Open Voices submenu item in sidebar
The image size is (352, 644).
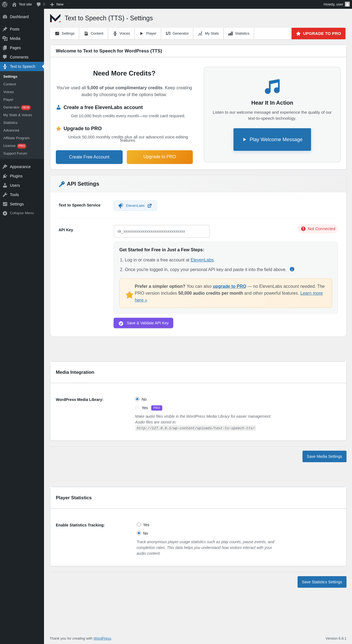tap(22, 92)
